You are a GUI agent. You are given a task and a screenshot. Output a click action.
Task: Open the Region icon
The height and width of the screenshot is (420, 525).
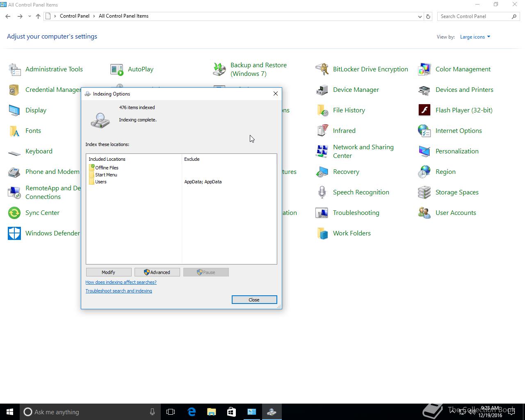(x=425, y=172)
